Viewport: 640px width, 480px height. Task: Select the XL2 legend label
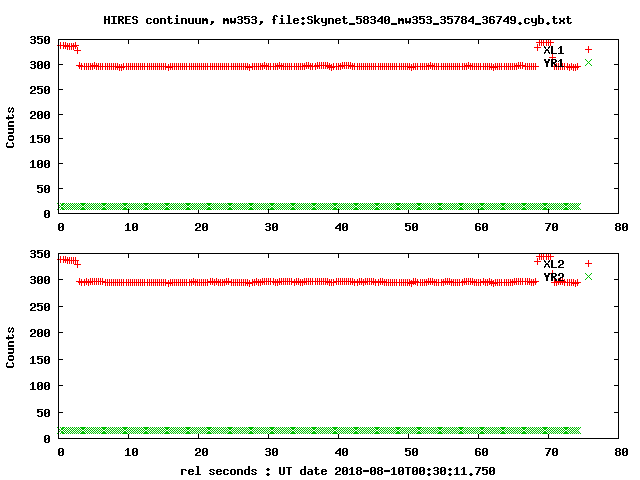point(554,264)
